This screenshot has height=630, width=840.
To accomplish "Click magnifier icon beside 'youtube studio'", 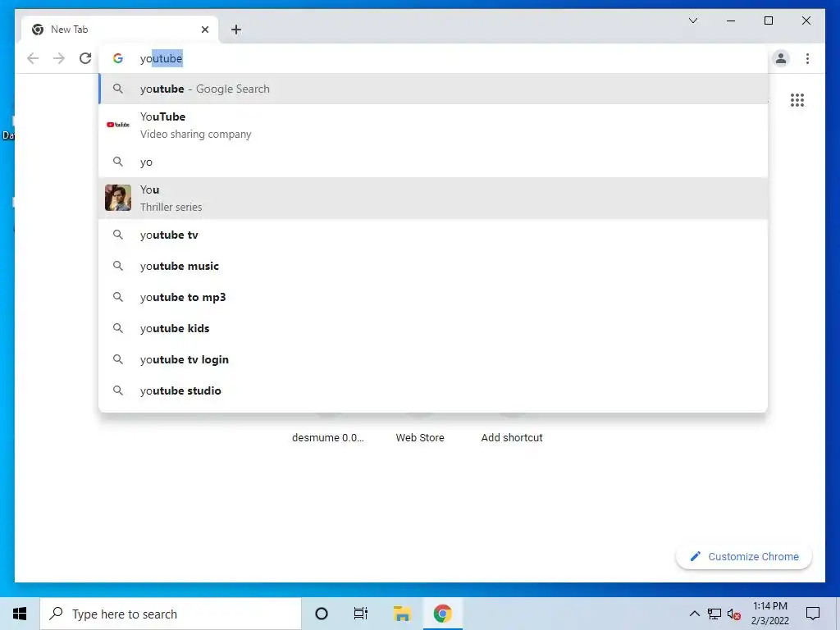I will pyautogui.click(x=118, y=390).
